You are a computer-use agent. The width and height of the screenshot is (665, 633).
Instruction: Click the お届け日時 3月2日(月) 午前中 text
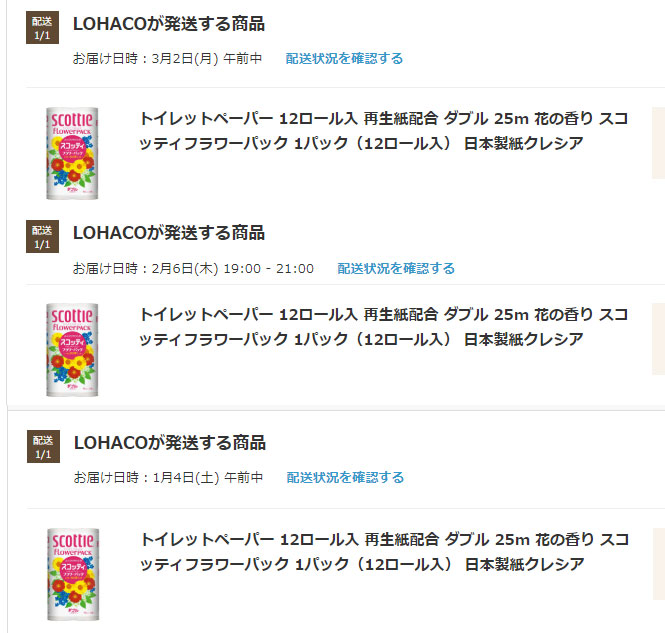coord(167,59)
